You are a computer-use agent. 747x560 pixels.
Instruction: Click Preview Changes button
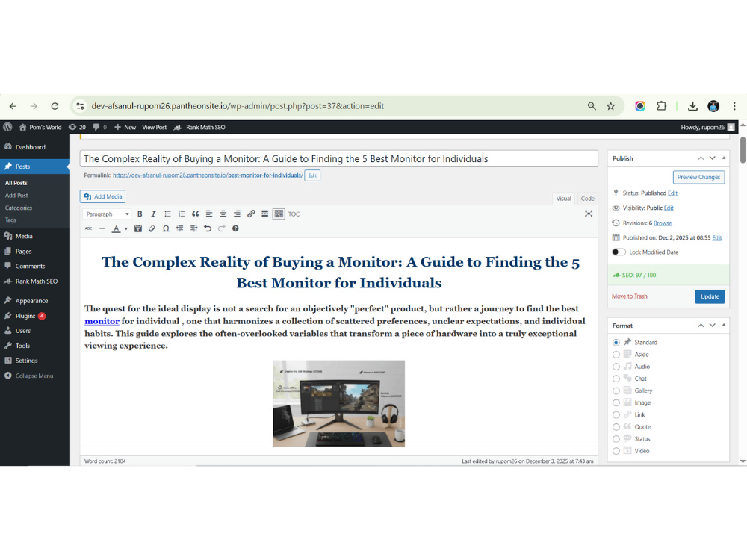698,177
